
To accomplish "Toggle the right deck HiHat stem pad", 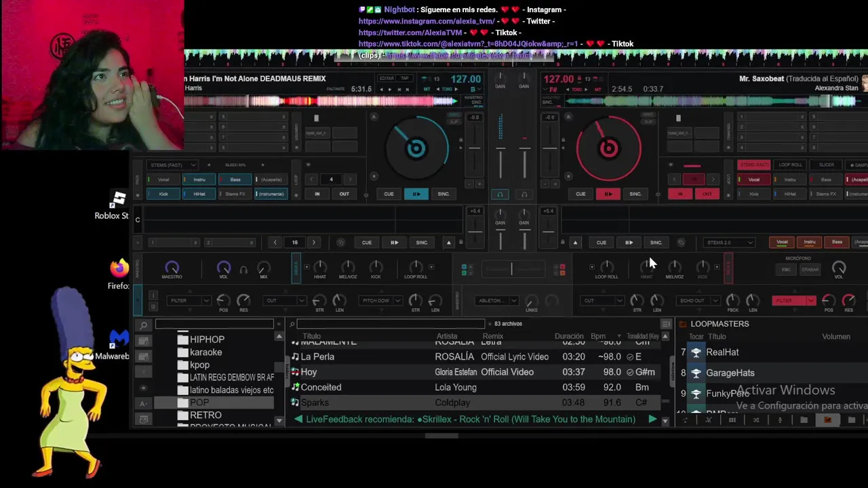I will 790,194.
